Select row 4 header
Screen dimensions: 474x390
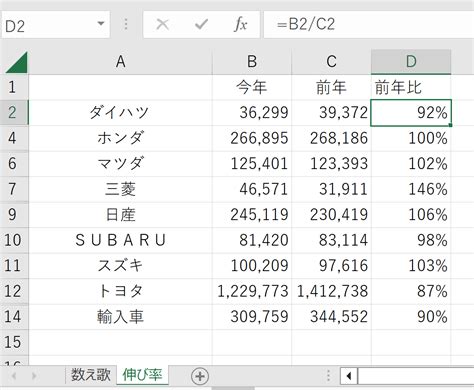pyautogui.click(x=14, y=138)
